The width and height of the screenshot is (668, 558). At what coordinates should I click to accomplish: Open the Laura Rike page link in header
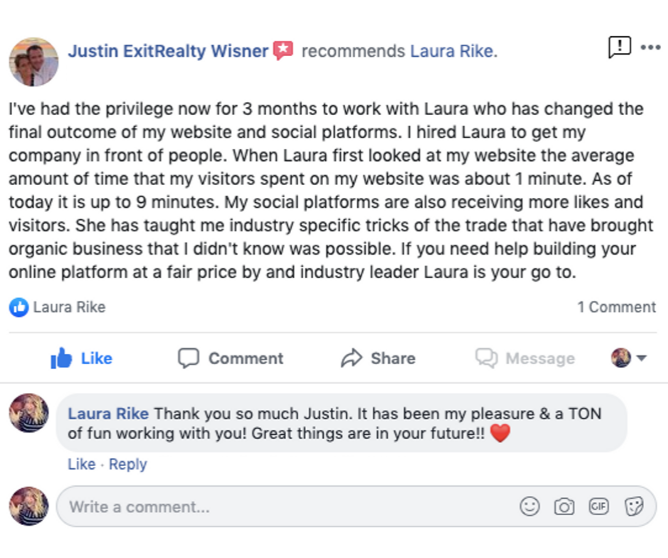coord(452,51)
